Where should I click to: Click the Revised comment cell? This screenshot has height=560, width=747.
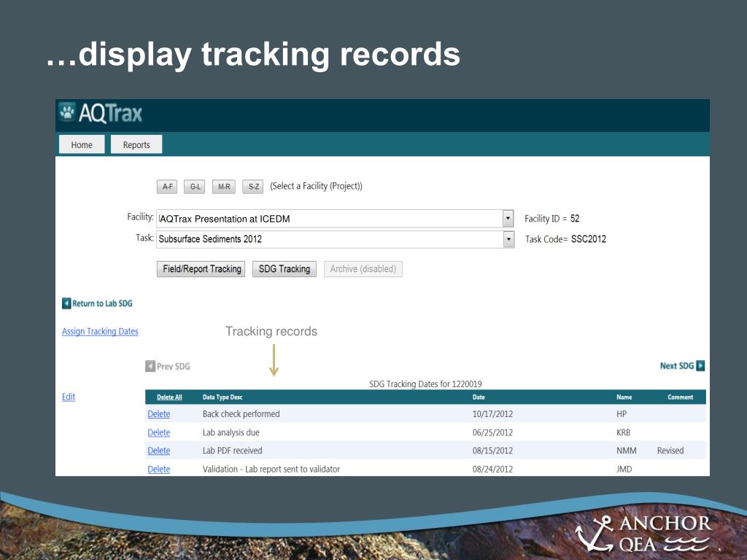pyautogui.click(x=670, y=451)
